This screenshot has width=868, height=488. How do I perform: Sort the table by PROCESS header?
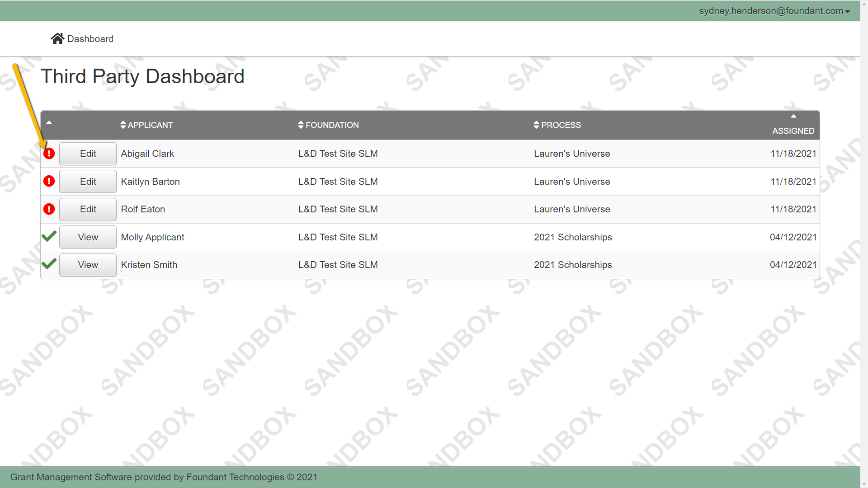(x=561, y=125)
